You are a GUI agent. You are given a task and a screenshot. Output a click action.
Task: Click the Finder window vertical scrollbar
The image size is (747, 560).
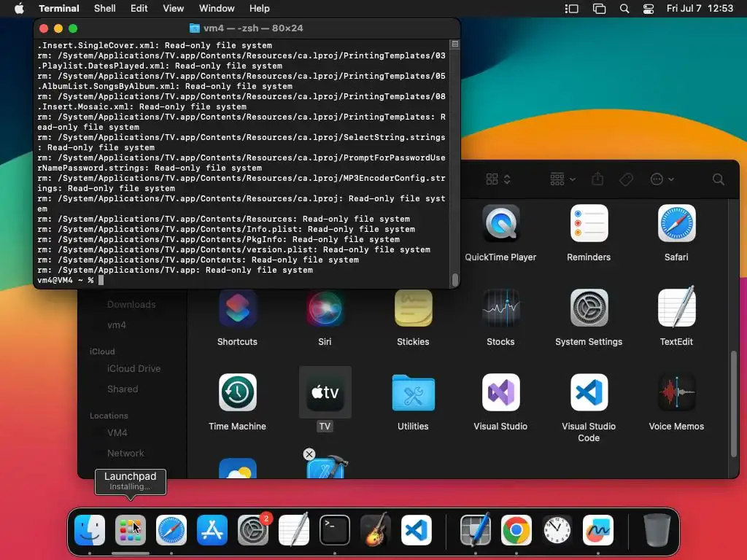(734, 404)
